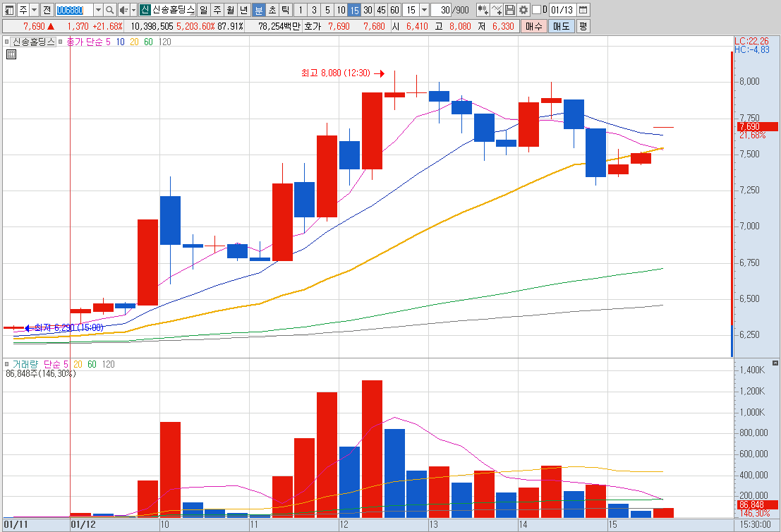
Task: Toggle the D date checkbox
Action: click(536, 10)
